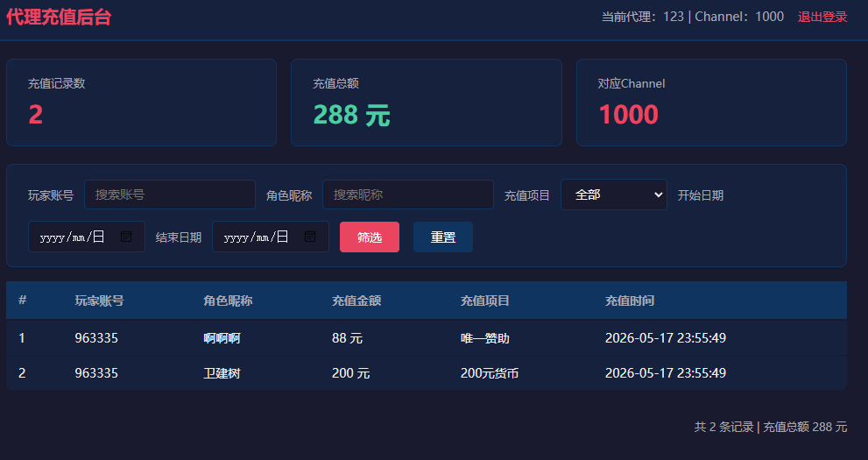This screenshot has height=460, width=868.
Task: Click the start date input field
Action: 87,237
